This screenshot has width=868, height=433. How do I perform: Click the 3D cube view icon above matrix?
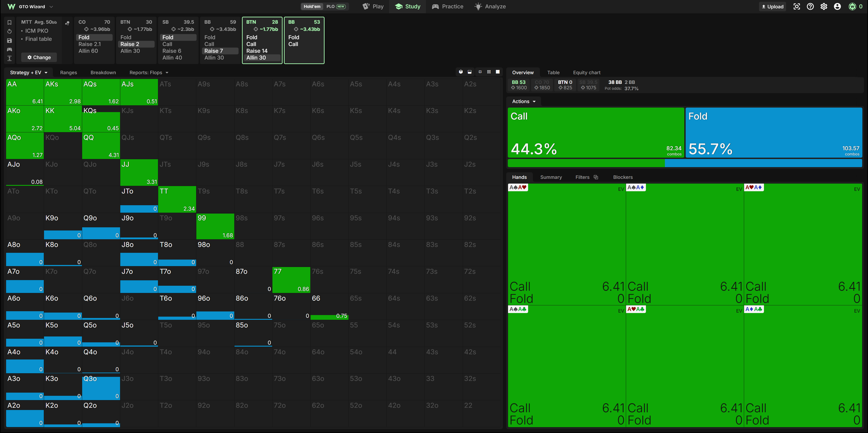461,72
